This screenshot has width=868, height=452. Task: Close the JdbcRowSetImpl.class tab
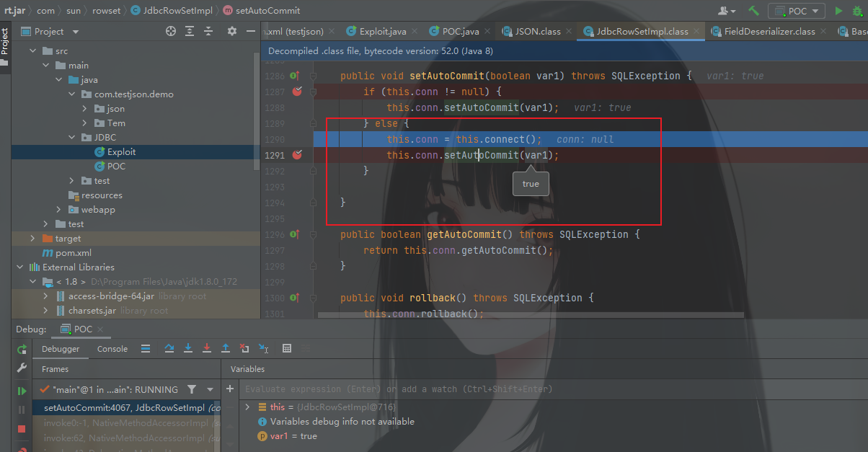click(697, 32)
